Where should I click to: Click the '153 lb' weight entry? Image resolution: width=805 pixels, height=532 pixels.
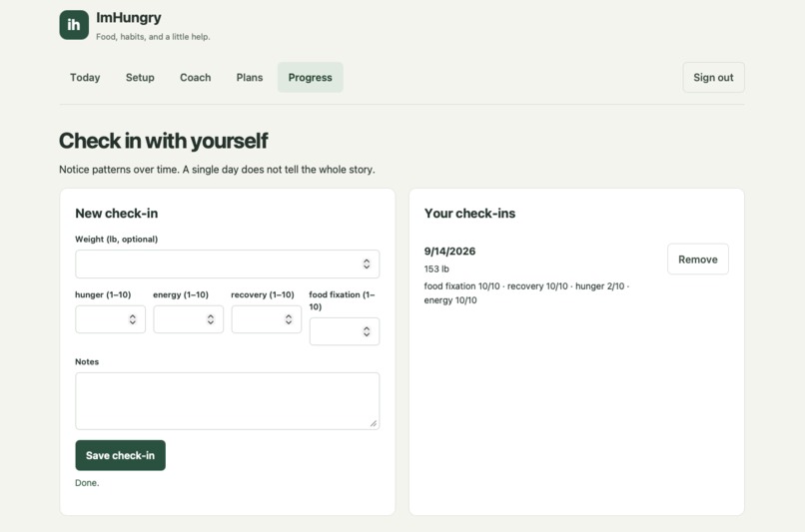click(436, 268)
